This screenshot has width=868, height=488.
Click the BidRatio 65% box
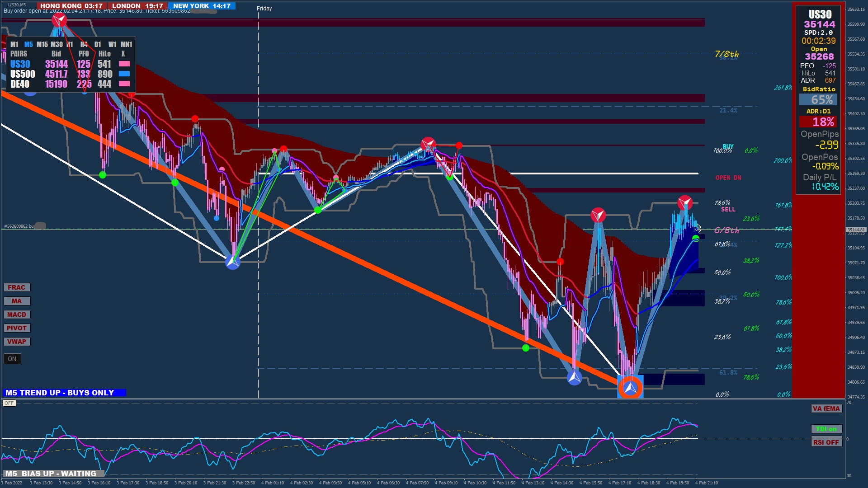(818, 100)
